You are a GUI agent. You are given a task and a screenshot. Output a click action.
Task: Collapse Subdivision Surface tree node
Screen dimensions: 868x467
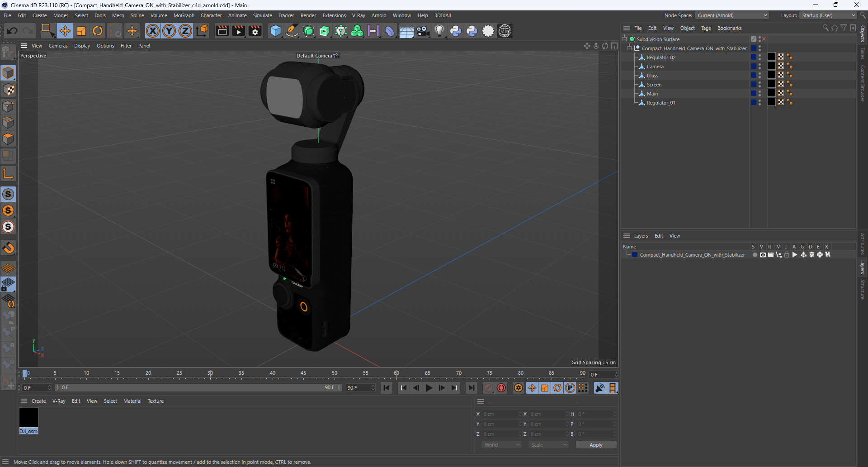click(625, 39)
